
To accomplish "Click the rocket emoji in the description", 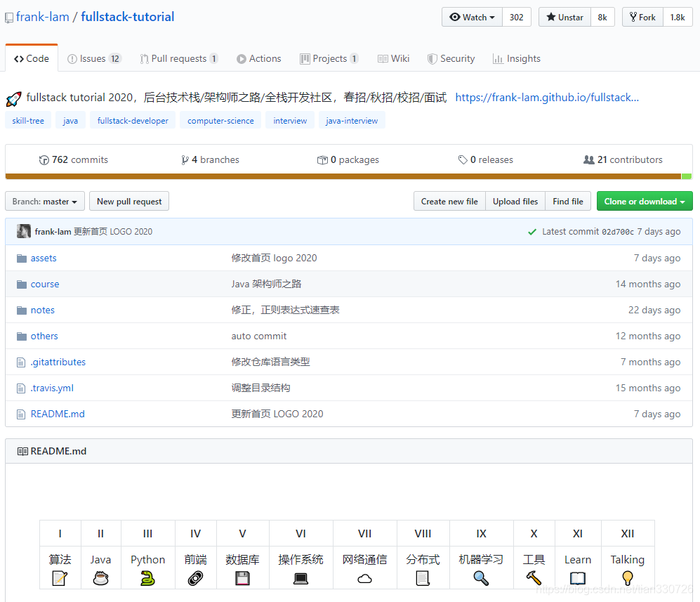I will [x=14, y=99].
